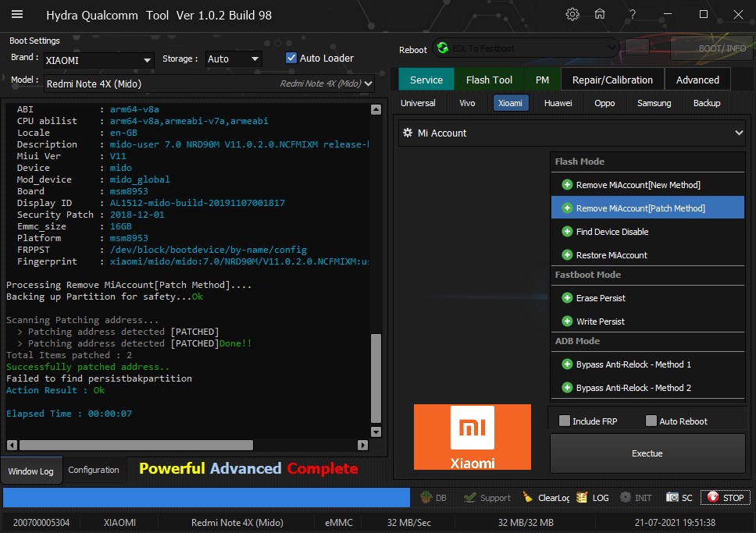This screenshot has width=756, height=533.
Task: Click log scroll down arrow
Action: coord(376,432)
